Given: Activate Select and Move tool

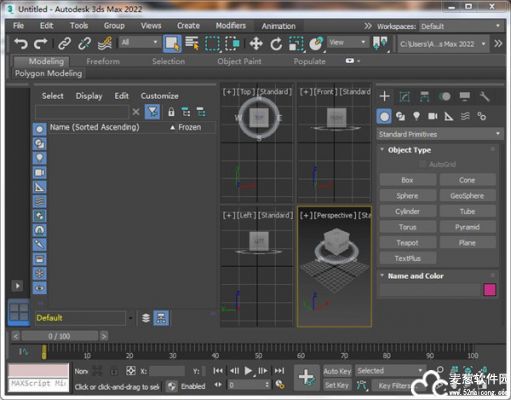Looking at the screenshot, I should coord(256,44).
